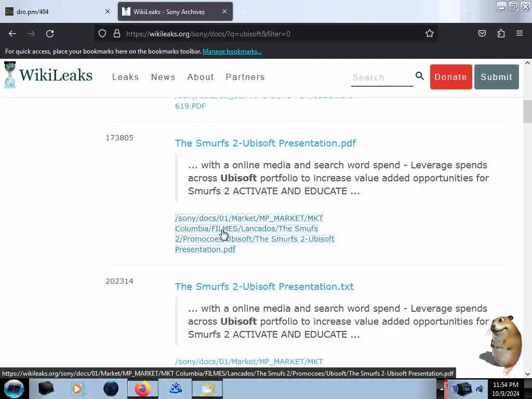The image size is (532, 399).
Task: Open the volume tray icon
Action: [480, 389]
